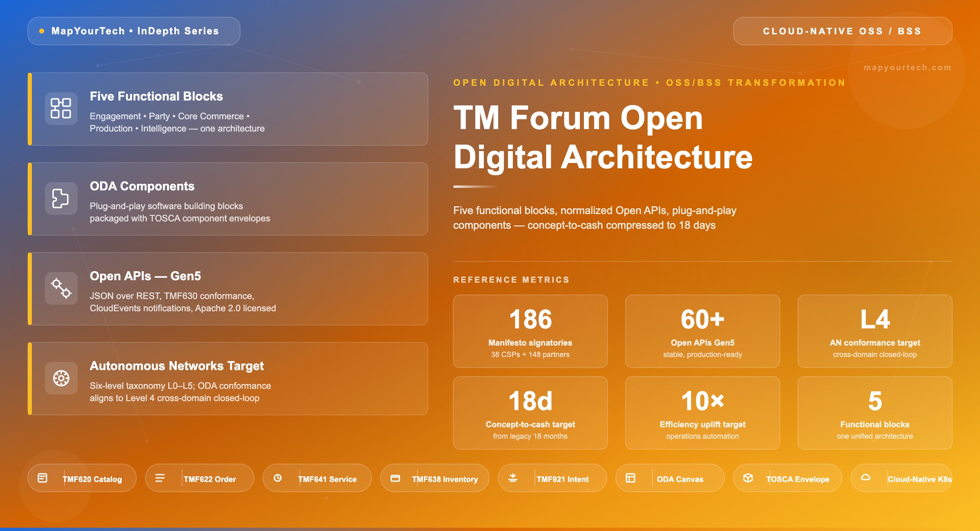Image resolution: width=980 pixels, height=531 pixels.
Task: Select the Cloud-Native K8s label
Action: click(x=920, y=479)
